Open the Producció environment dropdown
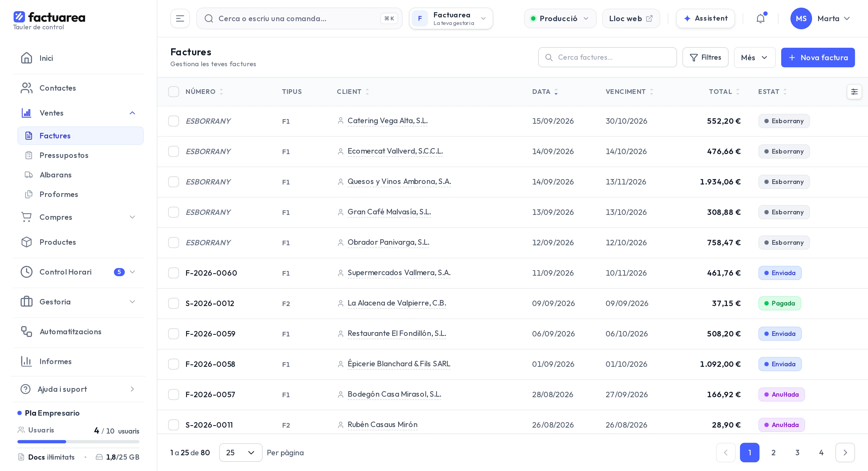This screenshot has height=471, width=868. [560, 18]
